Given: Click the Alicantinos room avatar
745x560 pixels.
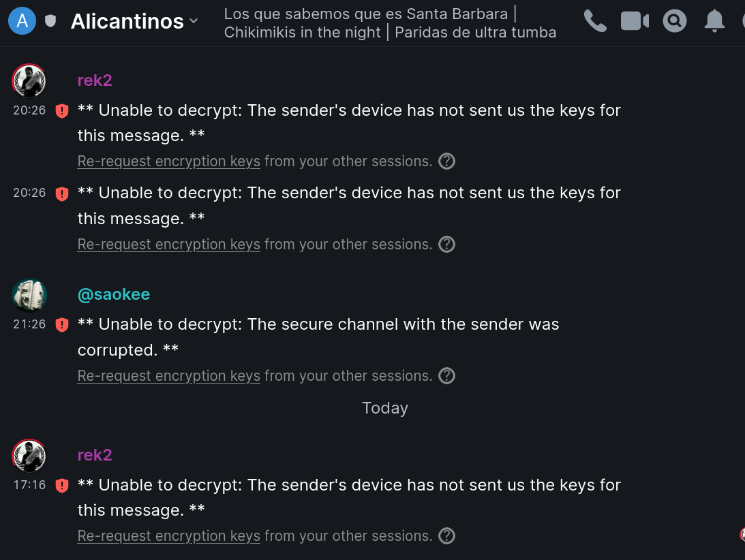Looking at the screenshot, I should point(22,22).
